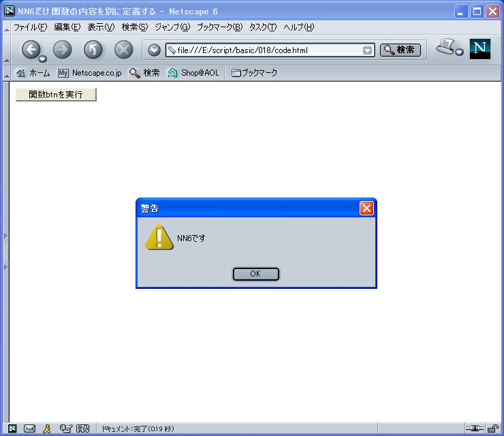
Task: Open the ブックマーク folder in personal toolbar
Action: [x=254, y=73]
